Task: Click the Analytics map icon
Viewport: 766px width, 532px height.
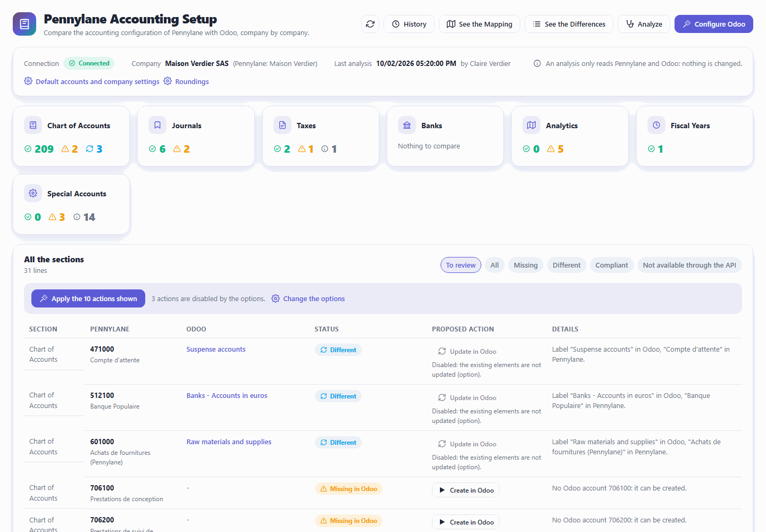Action: [x=531, y=125]
